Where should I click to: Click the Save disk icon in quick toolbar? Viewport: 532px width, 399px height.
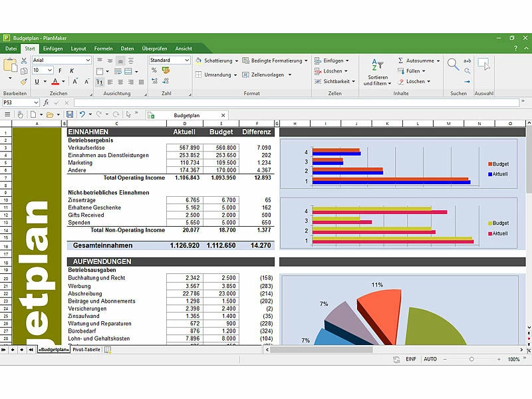click(70, 114)
